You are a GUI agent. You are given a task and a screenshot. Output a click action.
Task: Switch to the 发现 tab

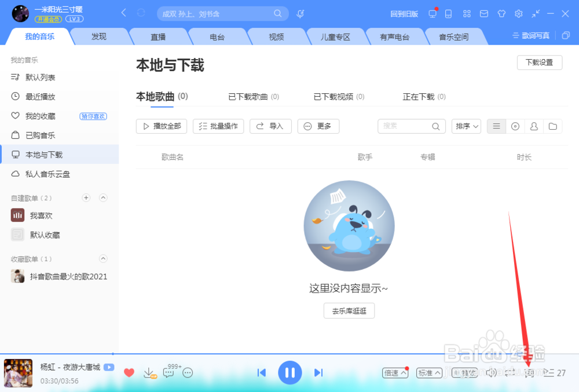[99, 36]
